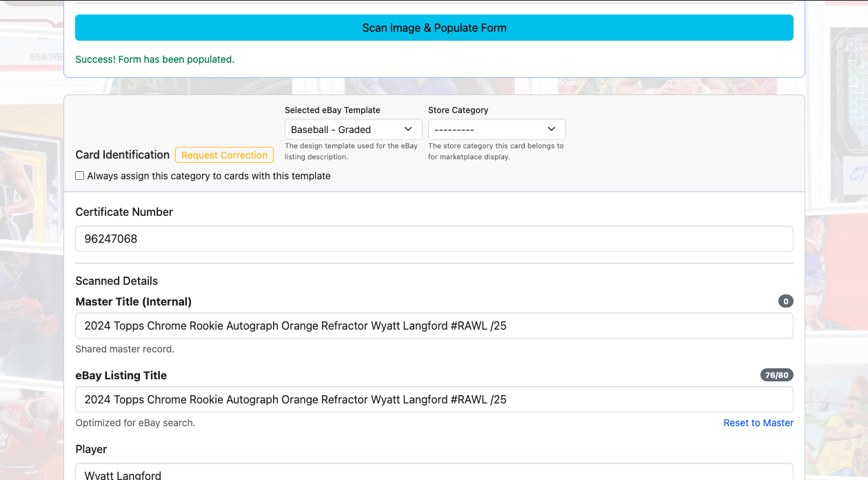Image resolution: width=868 pixels, height=480 pixels.
Task: Click the Reset to Master link
Action: [x=758, y=423]
